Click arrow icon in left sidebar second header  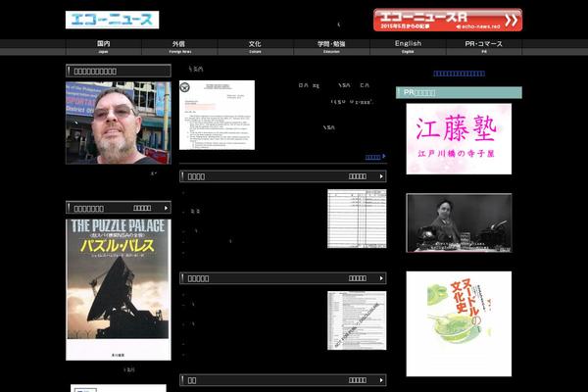[x=167, y=208]
